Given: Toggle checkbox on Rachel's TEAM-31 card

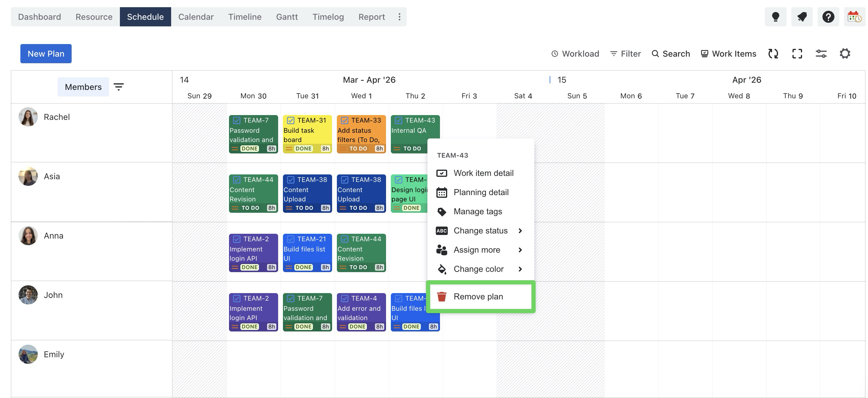Looking at the screenshot, I should click(x=290, y=120).
